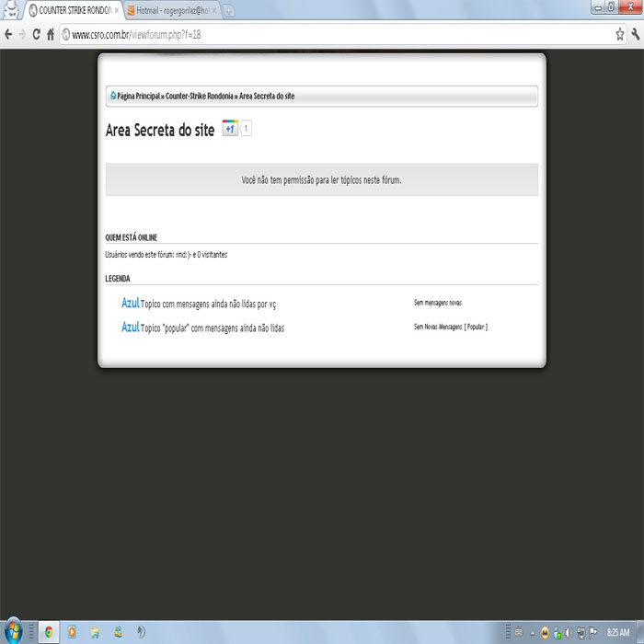Reload the current page
Image resolution: width=644 pixels, height=644 pixels.
[36, 35]
